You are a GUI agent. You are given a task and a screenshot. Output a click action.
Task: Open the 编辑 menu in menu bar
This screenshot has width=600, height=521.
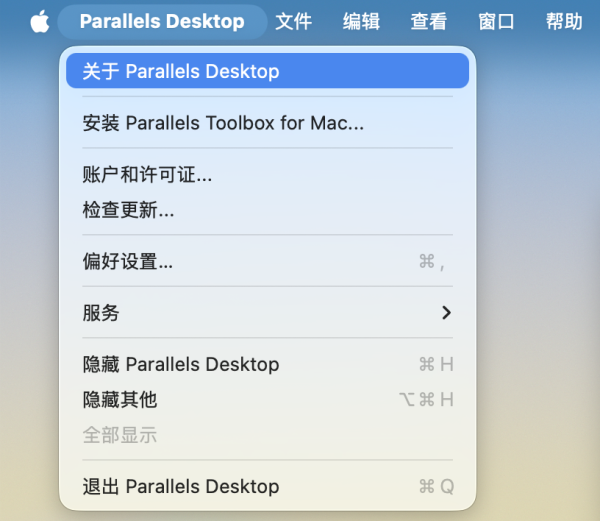pyautogui.click(x=361, y=21)
